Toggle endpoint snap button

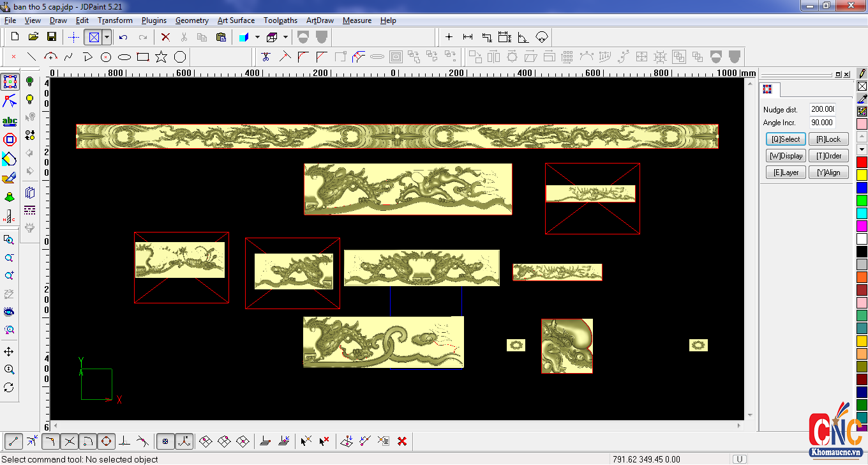(14, 441)
